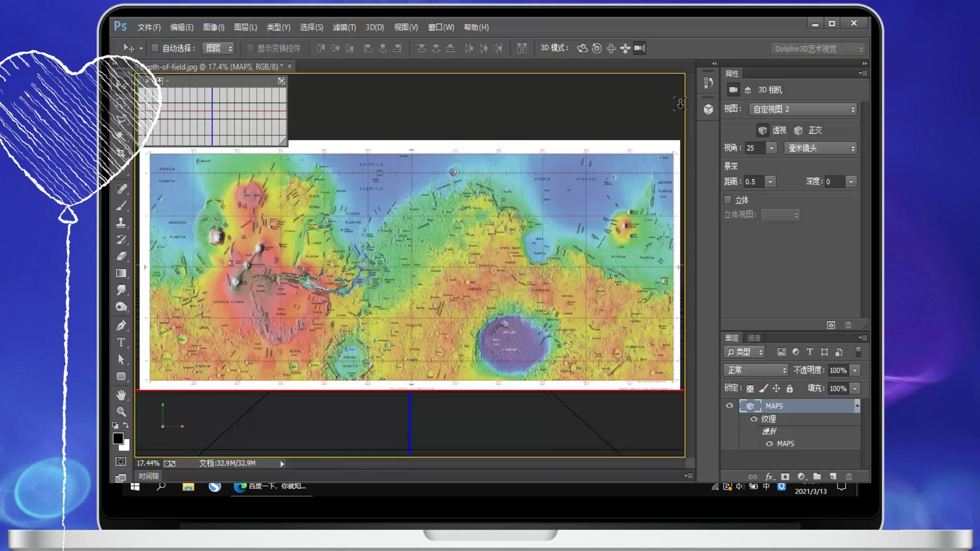The height and width of the screenshot is (551, 980).
Task: Open File Explorer from taskbar
Action: coord(188,487)
